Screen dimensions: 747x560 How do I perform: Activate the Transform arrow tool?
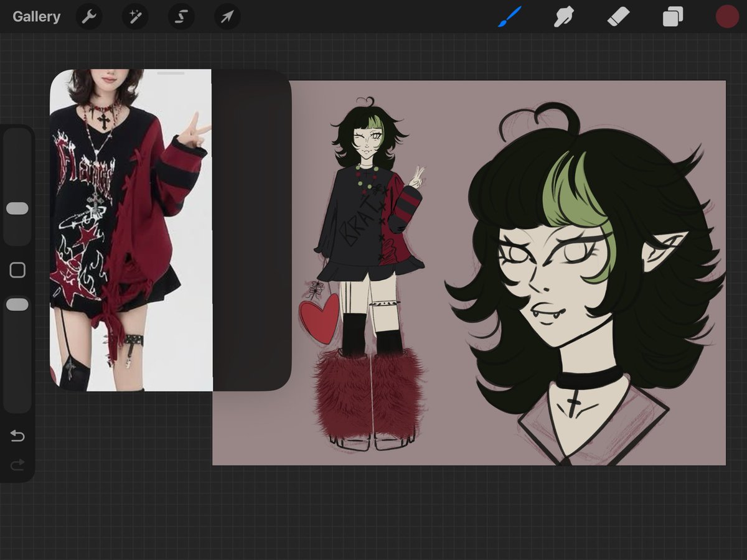click(227, 17)
